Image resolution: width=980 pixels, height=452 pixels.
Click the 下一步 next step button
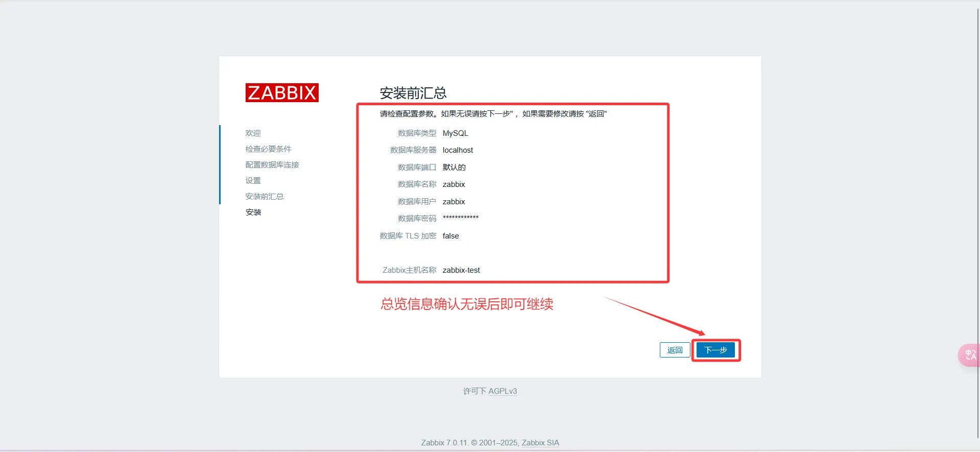pos(715,350)
